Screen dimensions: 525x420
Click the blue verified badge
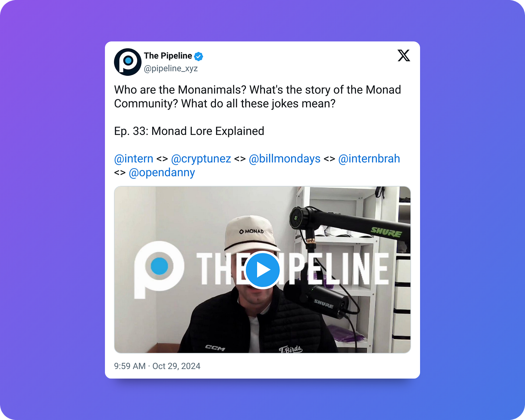(199, 56)
